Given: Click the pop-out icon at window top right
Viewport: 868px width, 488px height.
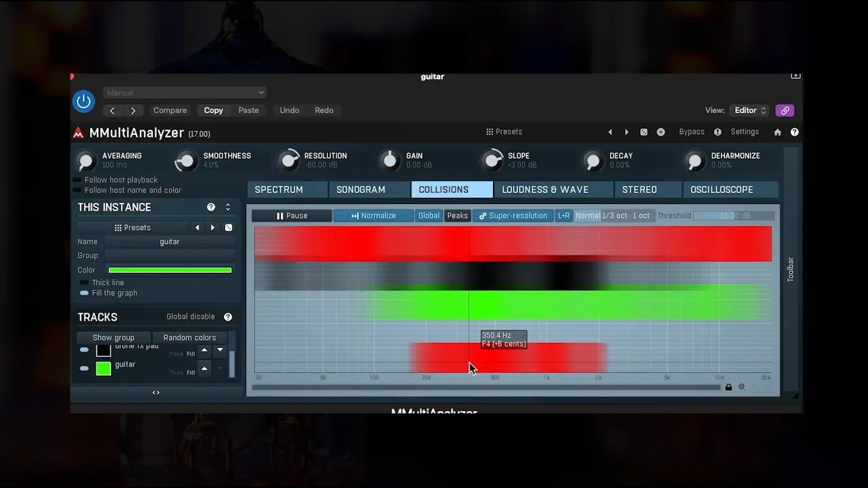Looking at the screenshot, I should (795, 76).
